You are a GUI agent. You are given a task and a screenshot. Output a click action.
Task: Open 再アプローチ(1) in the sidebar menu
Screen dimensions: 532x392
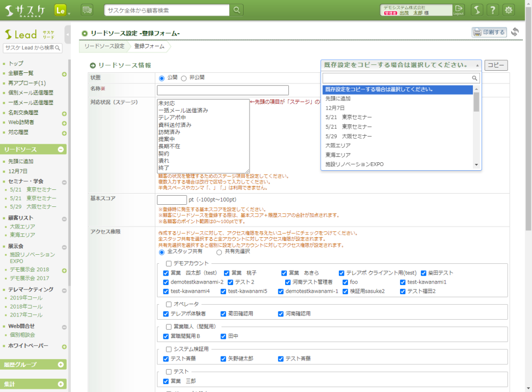[x=27, y=83]
